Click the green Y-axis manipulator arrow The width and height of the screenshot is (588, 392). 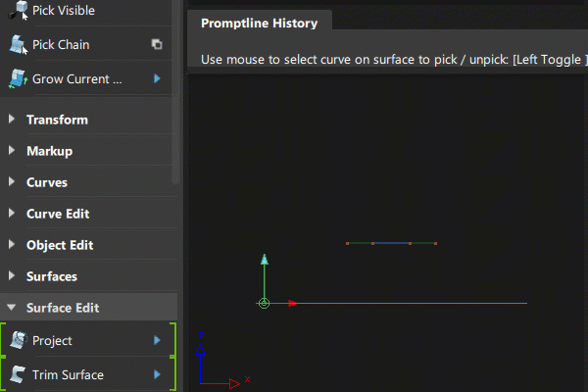(264, 262)
